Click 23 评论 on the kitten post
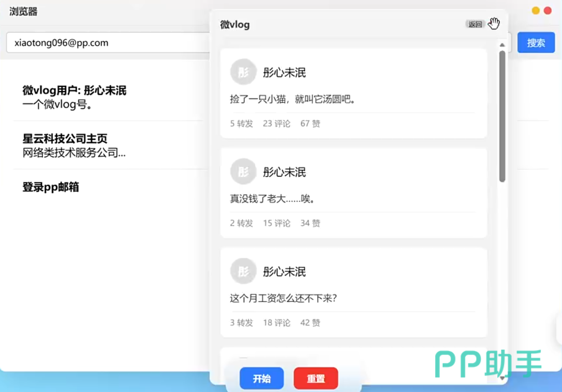The width and height of the screenshot is (562, 392). (276, 124)
